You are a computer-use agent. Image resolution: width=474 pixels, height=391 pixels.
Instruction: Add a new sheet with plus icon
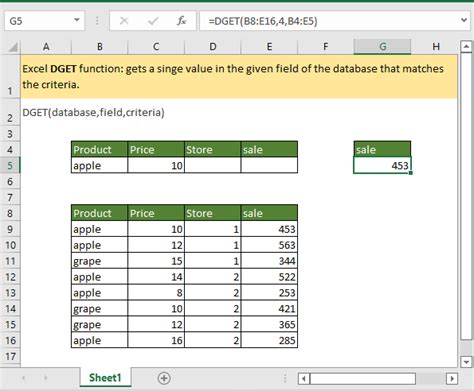click(x=164, y=378)
